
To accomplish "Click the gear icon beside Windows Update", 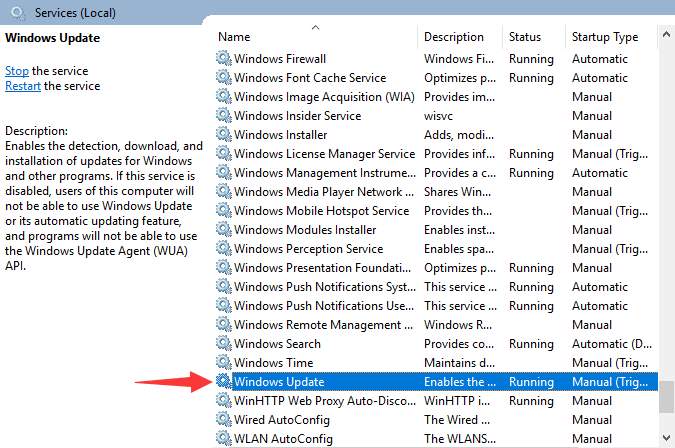I will [223, 381].
